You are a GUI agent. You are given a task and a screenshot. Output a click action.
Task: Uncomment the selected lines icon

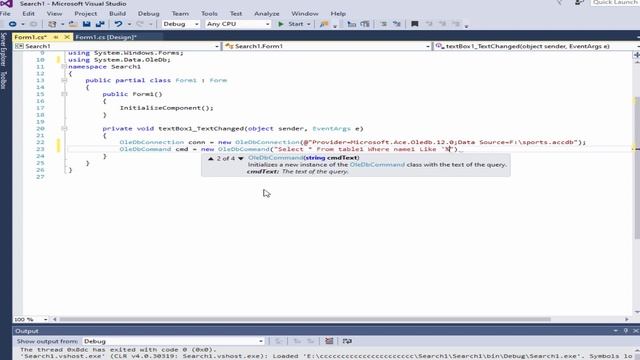[397, 24]
